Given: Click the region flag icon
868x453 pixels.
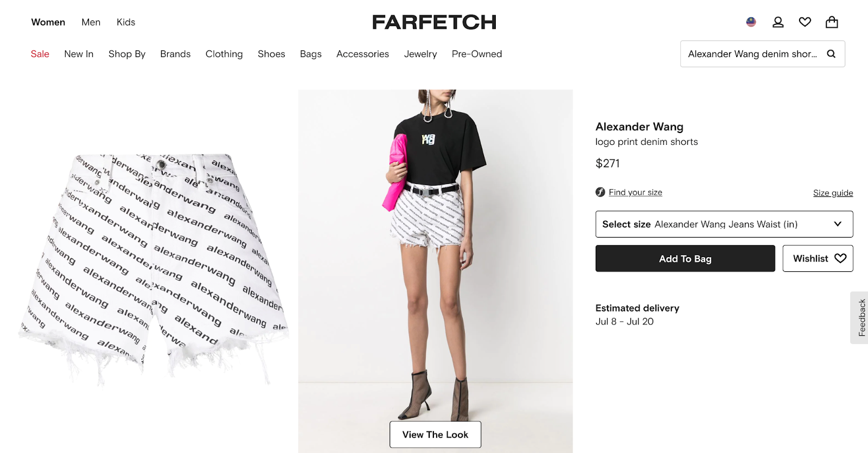Looking at the screenshot, I should 751,22.
